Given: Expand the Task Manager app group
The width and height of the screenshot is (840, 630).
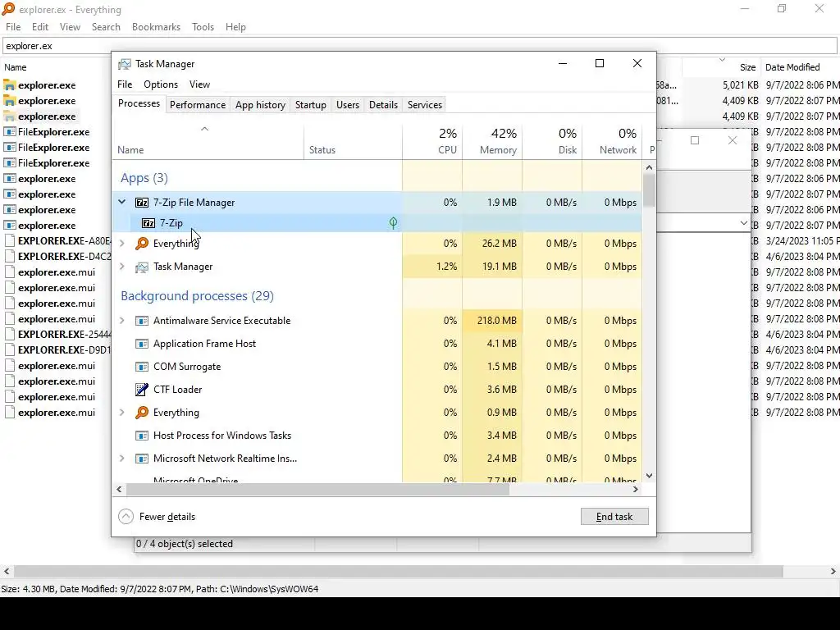Looking at the screenshot, I should tap(121, 267).
